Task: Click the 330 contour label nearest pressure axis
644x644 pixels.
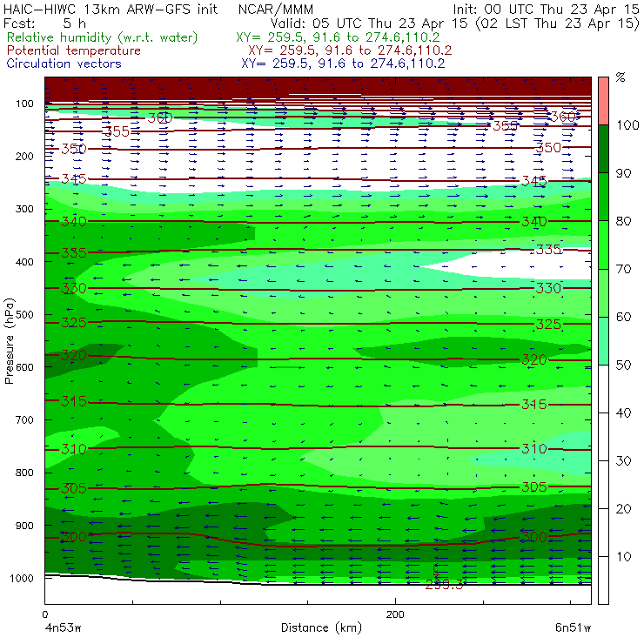Action: tap(74, 288)
